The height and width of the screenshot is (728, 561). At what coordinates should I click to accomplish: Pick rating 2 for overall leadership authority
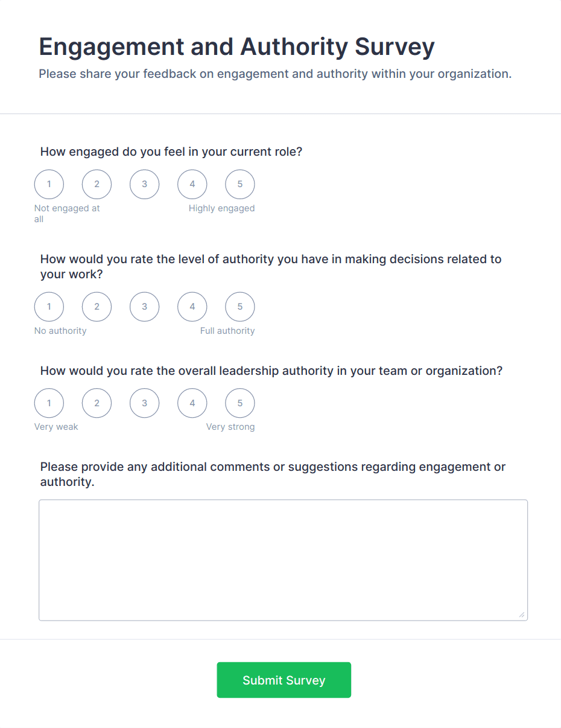pos(97,403)
